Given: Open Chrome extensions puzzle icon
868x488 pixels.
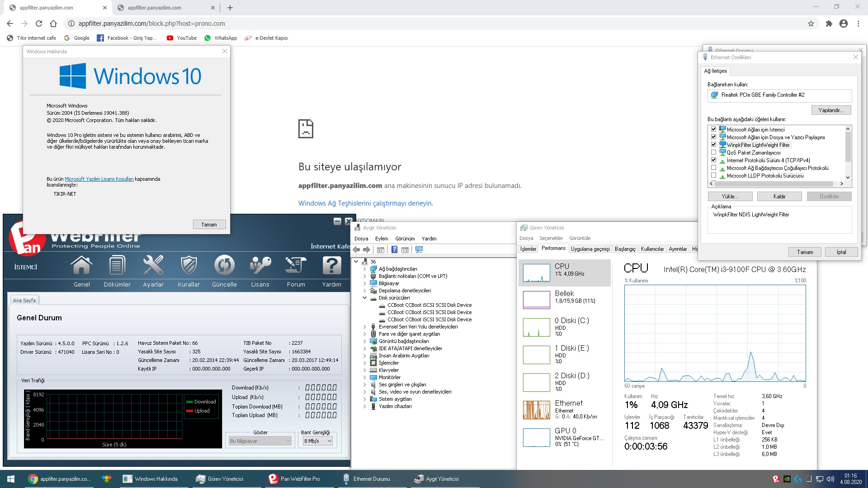Looking at the screenshot, I should pyautogui.click(x=829, y=23).
